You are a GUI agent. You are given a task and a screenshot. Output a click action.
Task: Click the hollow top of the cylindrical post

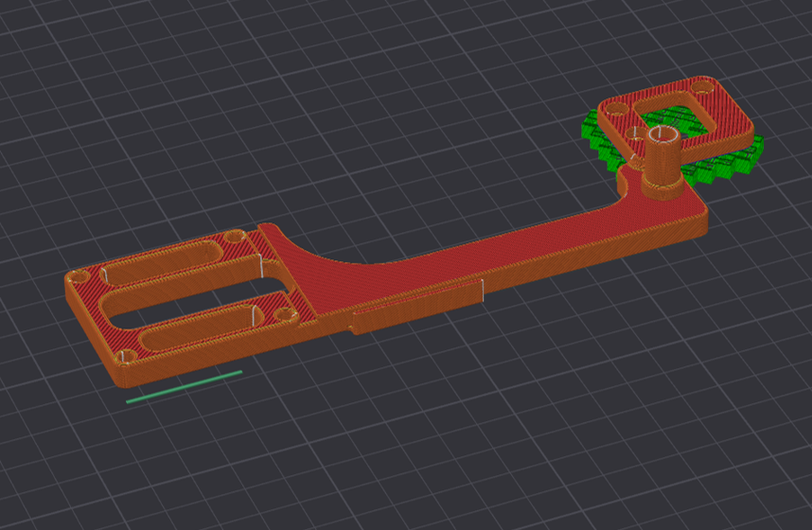click(662, 134)
